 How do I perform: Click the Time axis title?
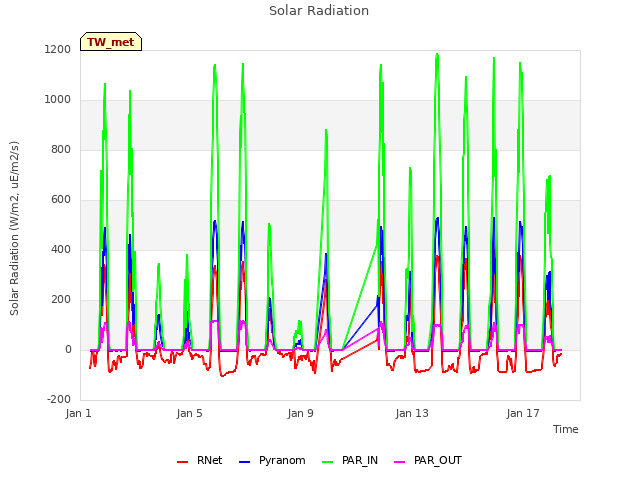[565, 429]
